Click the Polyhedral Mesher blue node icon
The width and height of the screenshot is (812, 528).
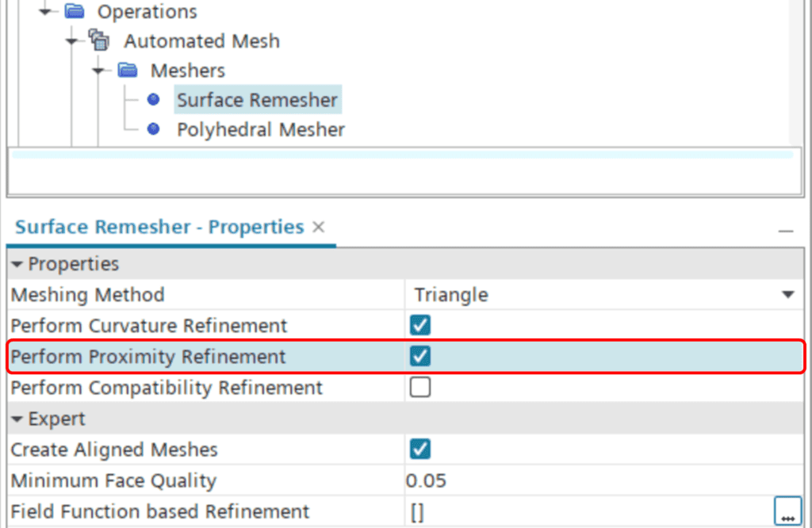coord(154,129)
